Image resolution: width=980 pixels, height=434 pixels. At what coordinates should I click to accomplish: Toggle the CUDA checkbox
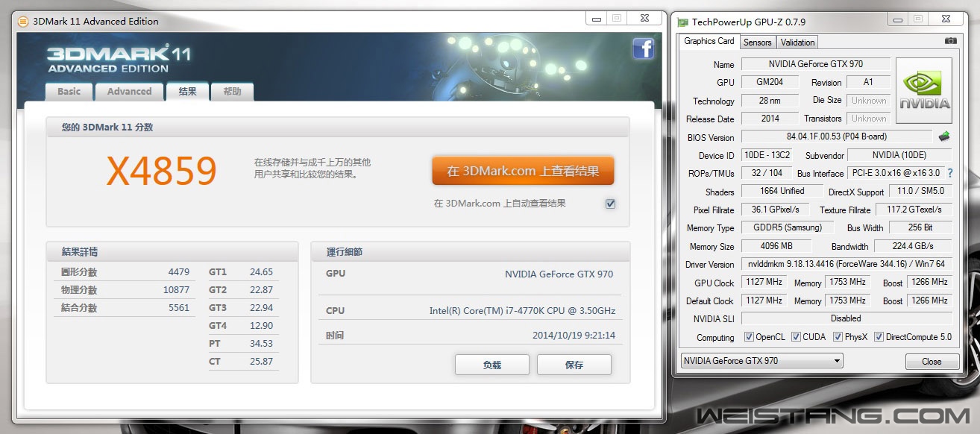(x=796, y=337)
